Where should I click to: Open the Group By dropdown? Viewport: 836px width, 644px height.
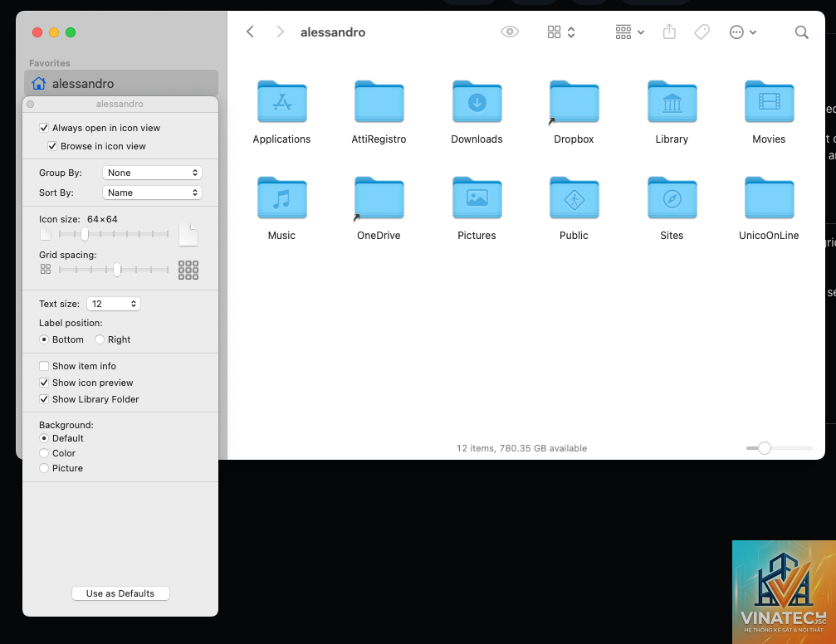[x=152, y=173]
